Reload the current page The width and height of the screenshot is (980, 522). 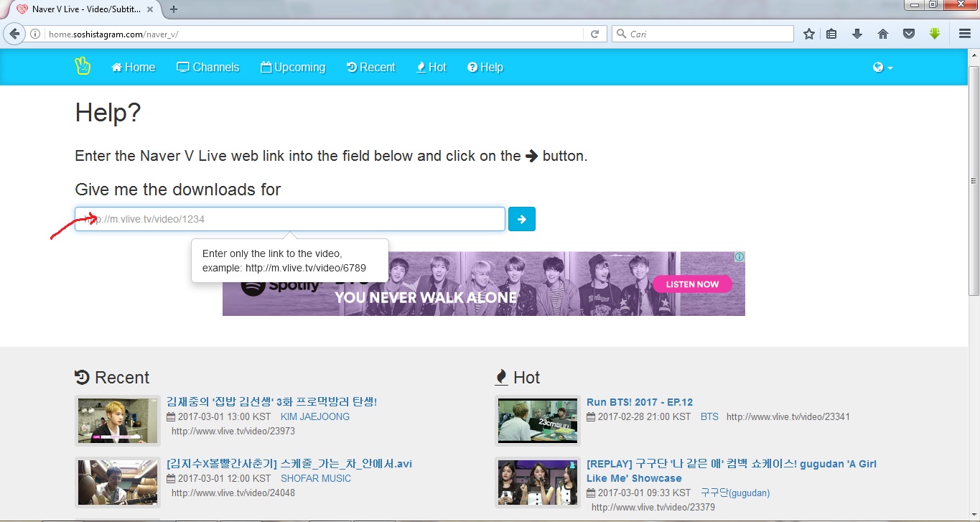coord(594,34)
